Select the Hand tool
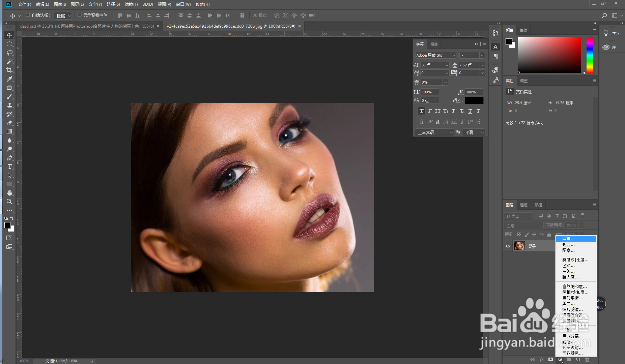The height and width of the screenshot is (364, 625). [9, 192]
